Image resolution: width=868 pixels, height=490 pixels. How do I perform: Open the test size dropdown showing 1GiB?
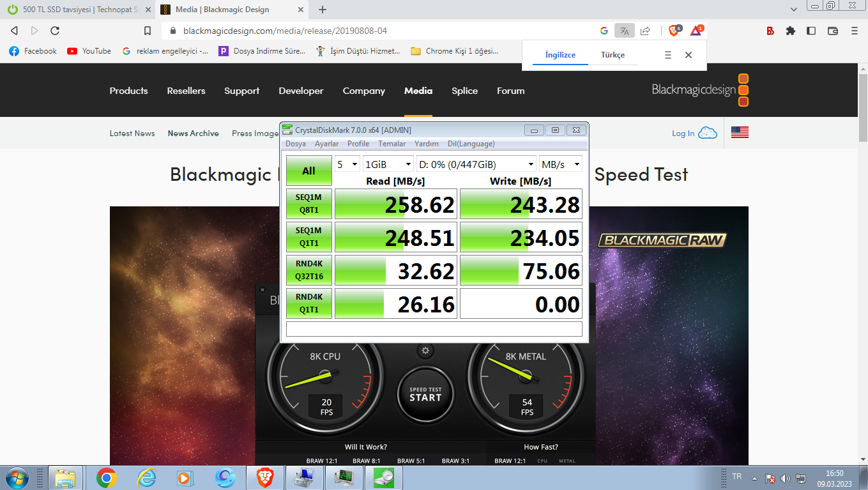(x=388, y=164)
